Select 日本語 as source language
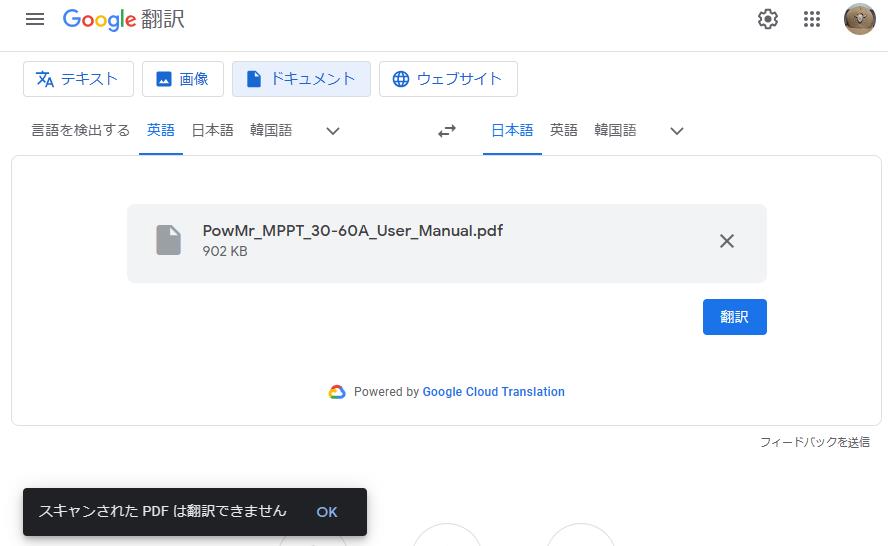Image resolution: width=888 pixels, height=546 pixels. click(212, 130)
